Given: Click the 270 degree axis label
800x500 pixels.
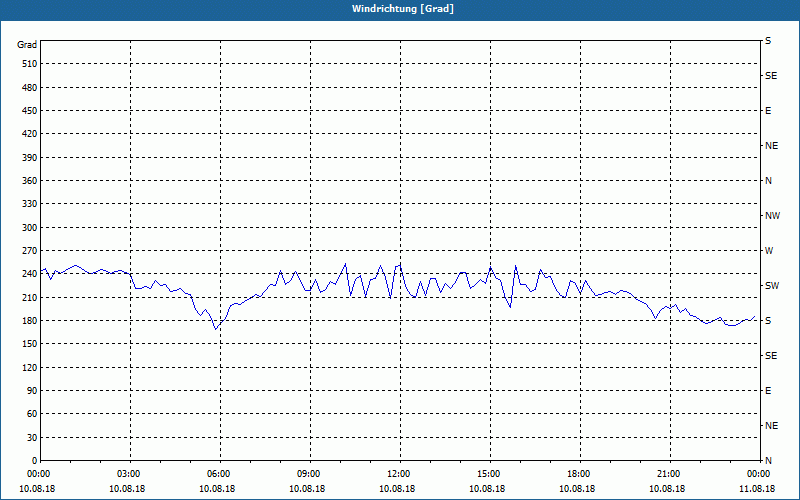Looking at the screenshot, I should click(x=30, y=251).
